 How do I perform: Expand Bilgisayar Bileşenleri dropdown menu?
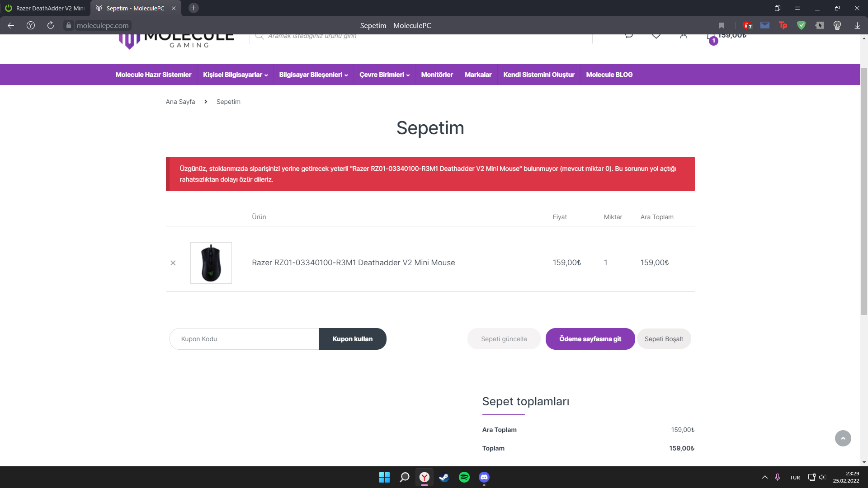[x=313, y=75]
